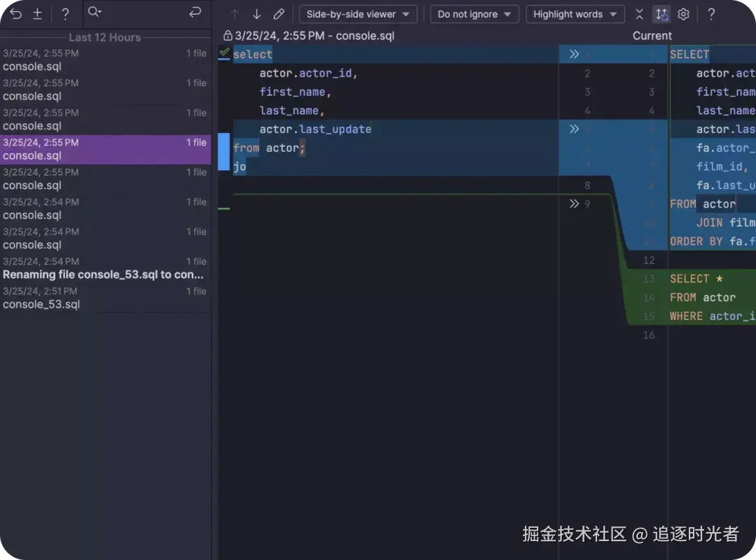Open diff settings gear icon

[683, 14]
